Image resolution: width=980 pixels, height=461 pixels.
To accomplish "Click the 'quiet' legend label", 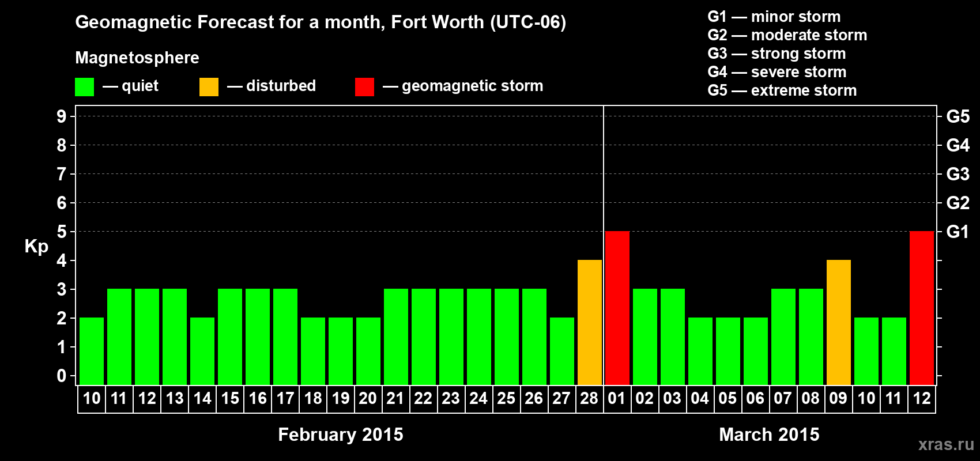I will [140, 86].
